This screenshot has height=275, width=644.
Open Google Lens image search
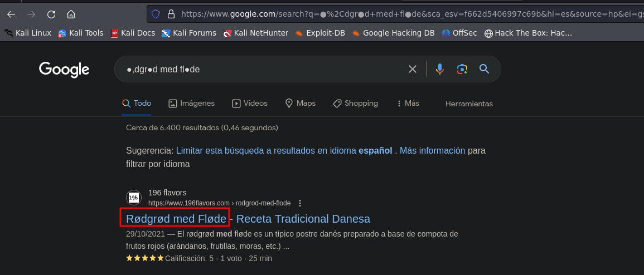(x=462, y=69)
